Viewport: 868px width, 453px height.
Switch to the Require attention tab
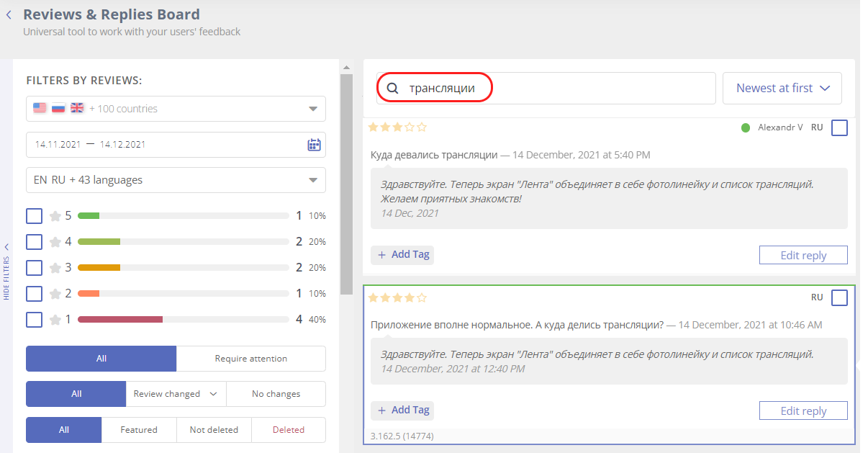click(x=250, y=359)
